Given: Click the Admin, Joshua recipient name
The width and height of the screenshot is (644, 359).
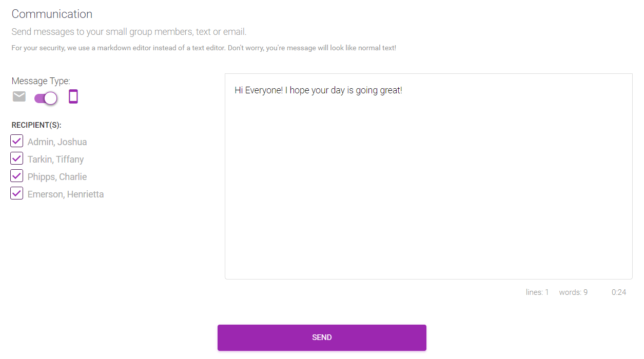Looking at the screenshot, I should 57,142.
